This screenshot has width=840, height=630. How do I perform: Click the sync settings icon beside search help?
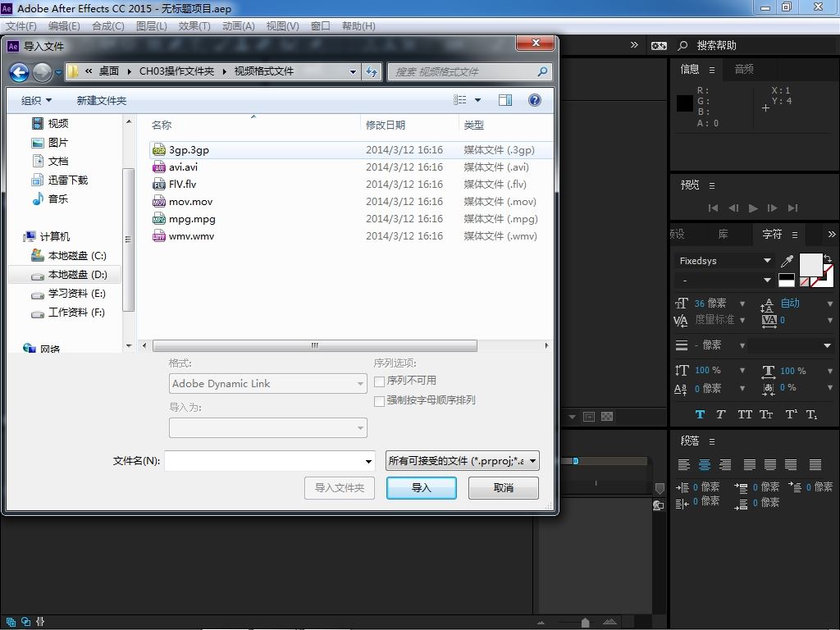[x=659, y=46]
